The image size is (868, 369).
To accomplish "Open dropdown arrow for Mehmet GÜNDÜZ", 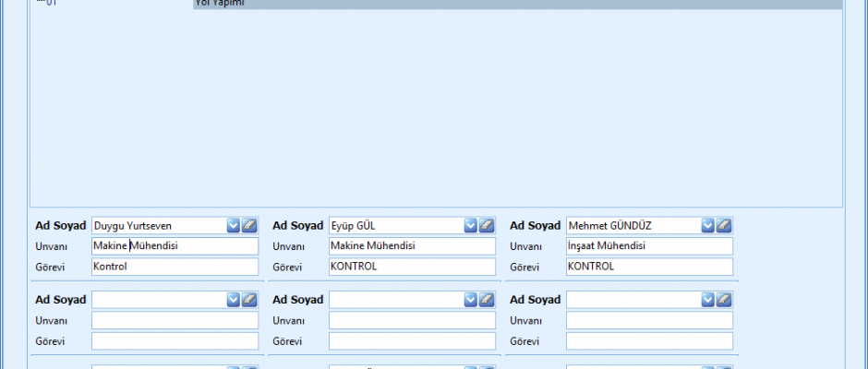I will (708, 225).
